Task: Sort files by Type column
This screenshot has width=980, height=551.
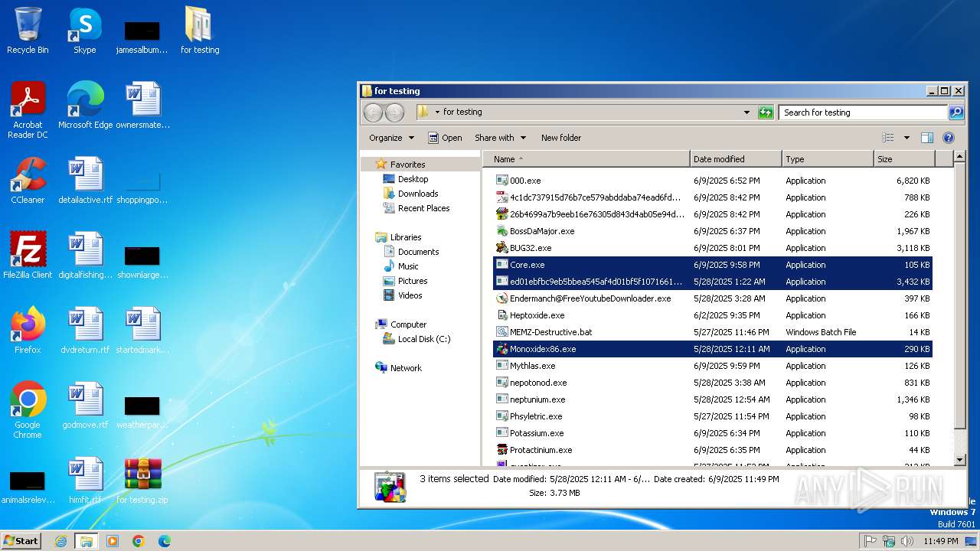Action: pyautogui.click(x=828, y=159)
